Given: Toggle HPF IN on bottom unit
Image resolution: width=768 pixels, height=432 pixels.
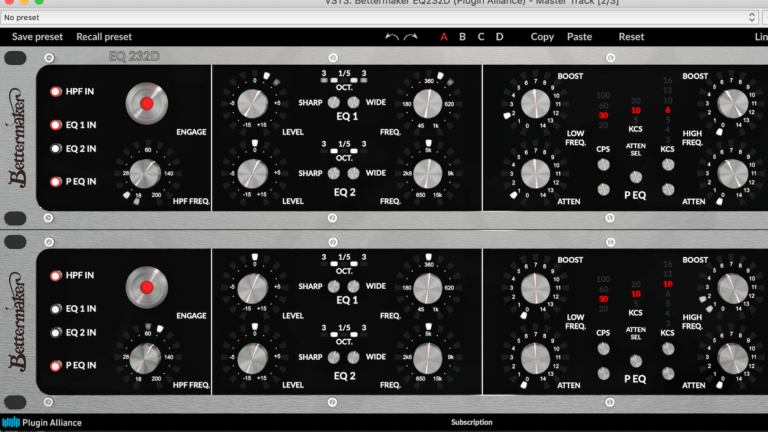Looking at the screenshot, I should click(56, 276).
